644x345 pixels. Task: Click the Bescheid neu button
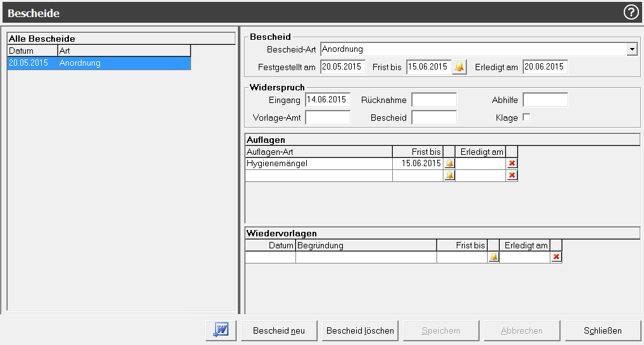tap(279, 330)
